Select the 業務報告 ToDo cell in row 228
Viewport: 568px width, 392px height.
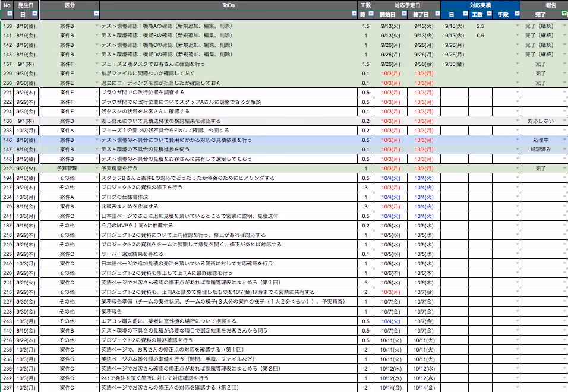coord(228,311)
